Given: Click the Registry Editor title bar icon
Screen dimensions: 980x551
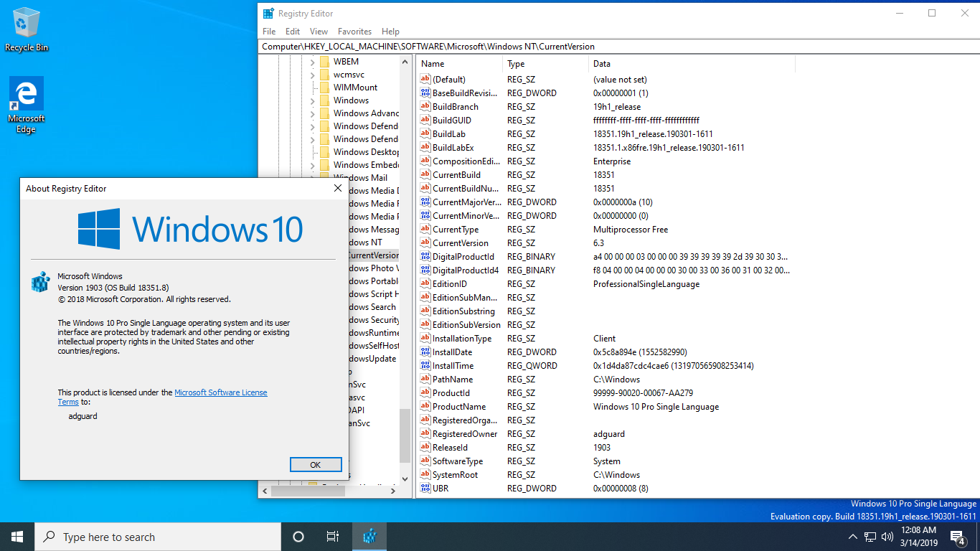Looking at the screenshot, I should pos(268,13).
